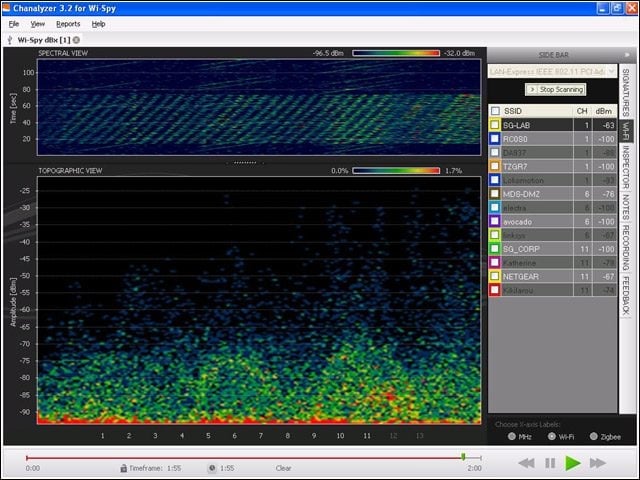Image resolution: width=640 pixels, height=480 pixels.
Task: Toggle the SG-LAB network checkbox
Action: tap(495, 125)
